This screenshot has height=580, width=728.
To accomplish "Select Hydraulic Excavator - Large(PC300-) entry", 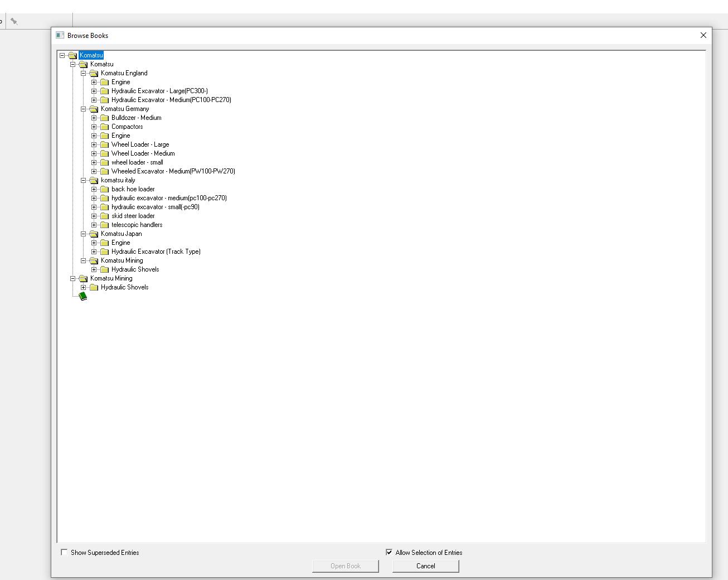I will pyautogui.click(x=159, y=91).
